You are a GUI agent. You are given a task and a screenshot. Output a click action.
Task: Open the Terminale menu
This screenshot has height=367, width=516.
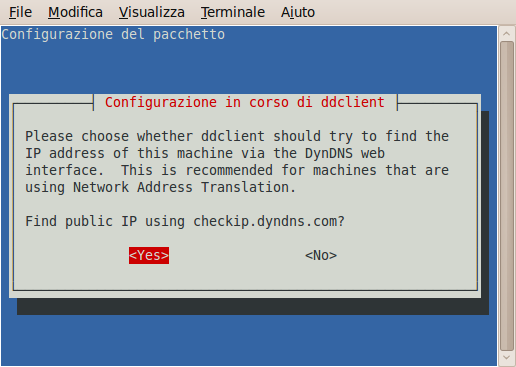point(233,12)
